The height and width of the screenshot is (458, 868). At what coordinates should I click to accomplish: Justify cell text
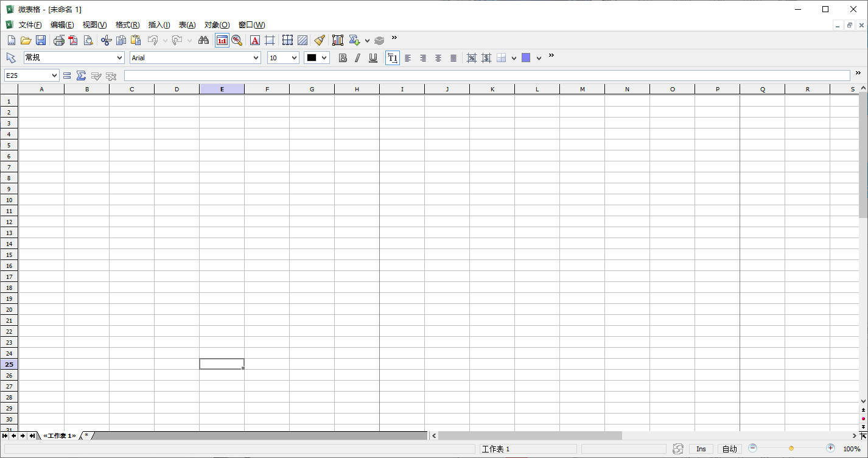coord(453,58)
